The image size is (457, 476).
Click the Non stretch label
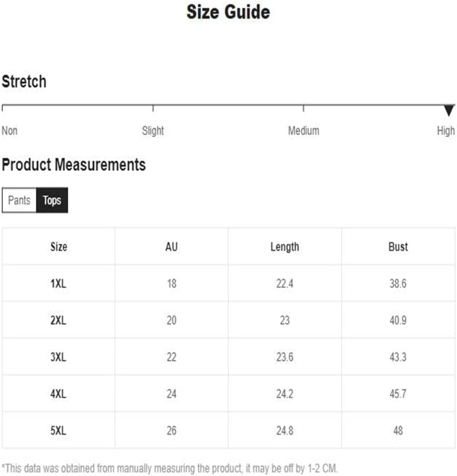coord(9,131)
